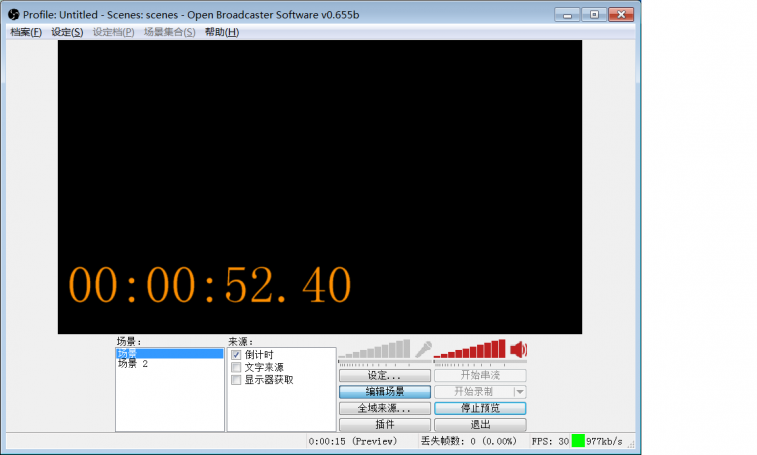This screenshot has width=757, height=455.
Task: Select 场景 2 in the scene list
Action: click(133, 364)
